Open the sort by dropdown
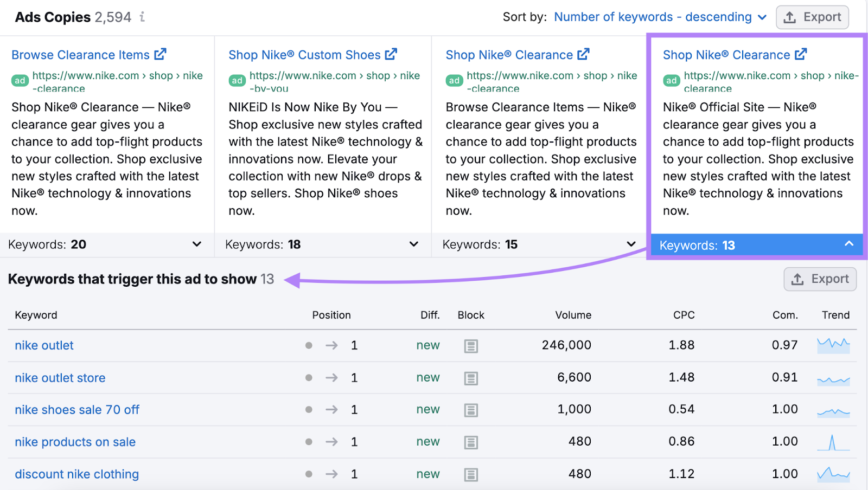The image size is (868, 490). click(x=660, y=17)
